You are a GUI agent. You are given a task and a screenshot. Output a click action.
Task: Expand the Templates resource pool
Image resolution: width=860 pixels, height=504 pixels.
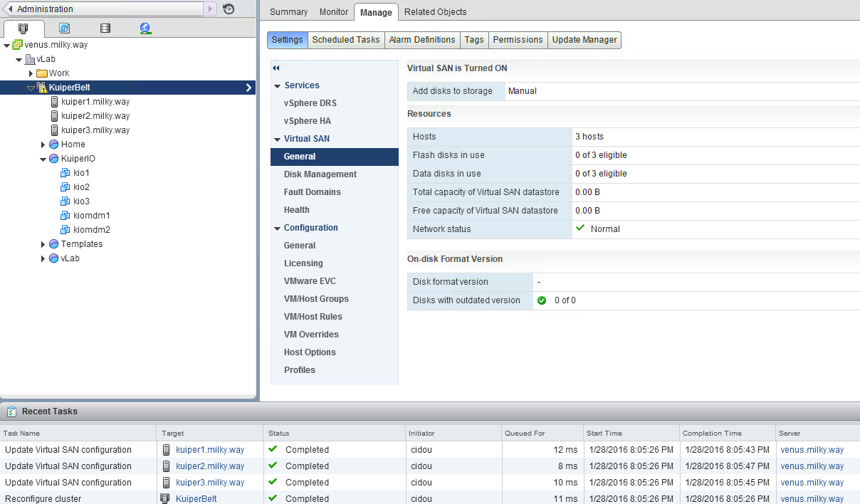[x=43, y=244]
